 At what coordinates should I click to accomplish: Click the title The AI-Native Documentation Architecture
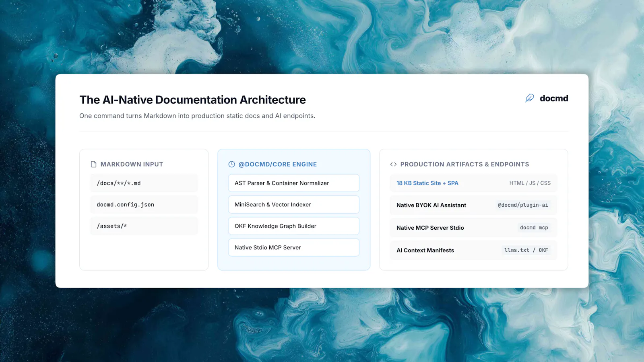coord(193,100)
